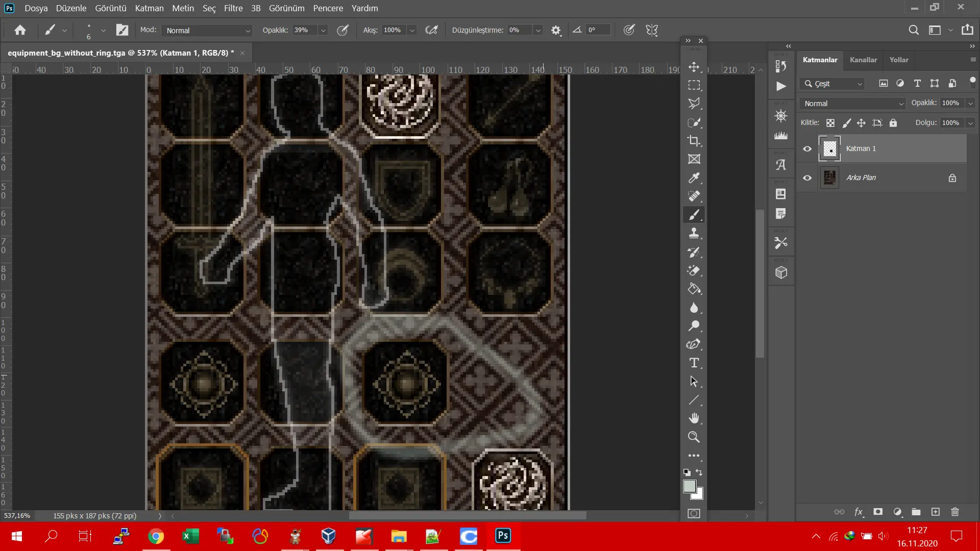The image size is (980, 551).
Task: Select the Paint Bucket tool
Action: point(694,289)
